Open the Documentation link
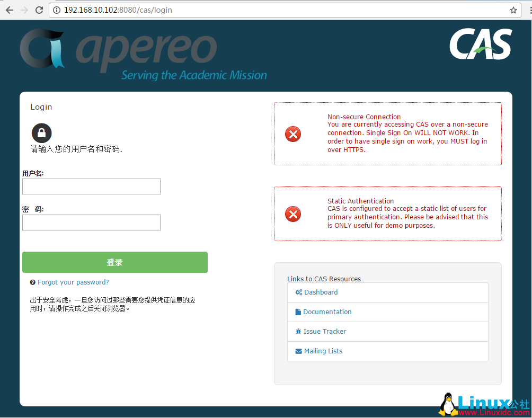 327,312
